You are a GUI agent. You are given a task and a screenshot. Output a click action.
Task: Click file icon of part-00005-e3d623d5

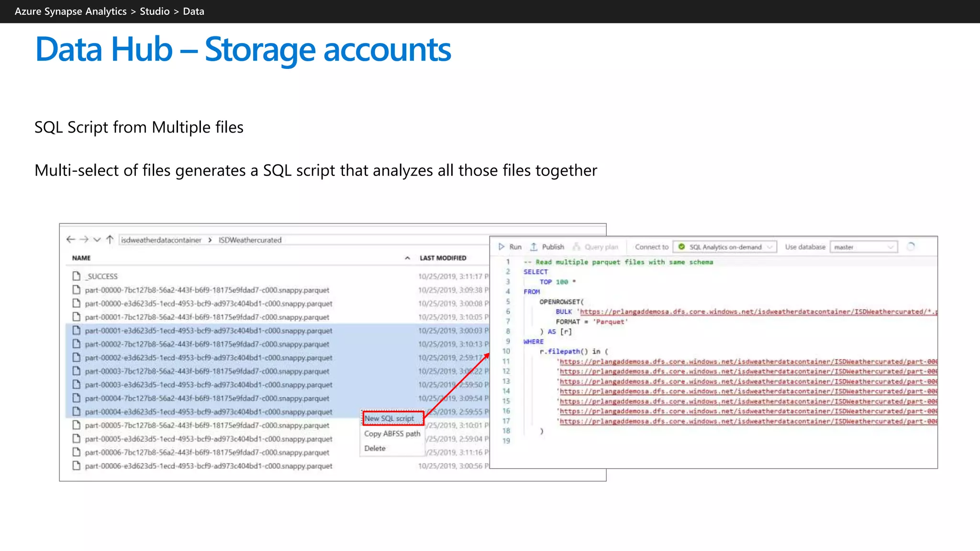click(76, 439)
